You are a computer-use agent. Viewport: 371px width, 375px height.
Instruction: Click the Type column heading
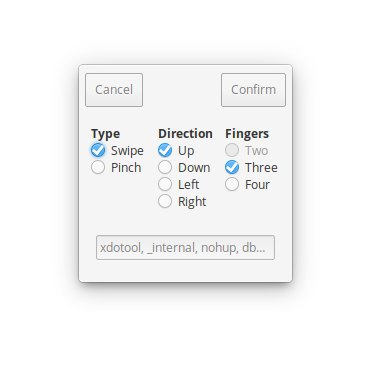pyautogui.click(x=105, y=134)
